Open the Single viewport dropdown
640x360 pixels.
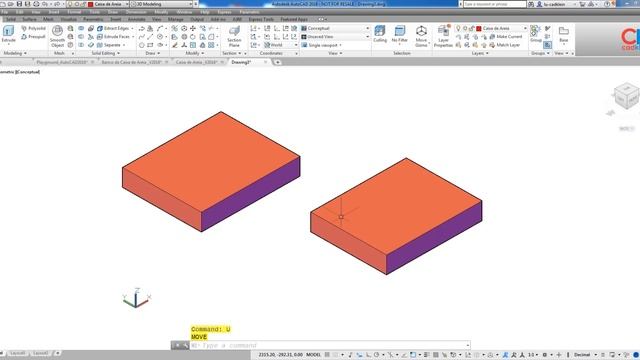[x=322, y=45]
